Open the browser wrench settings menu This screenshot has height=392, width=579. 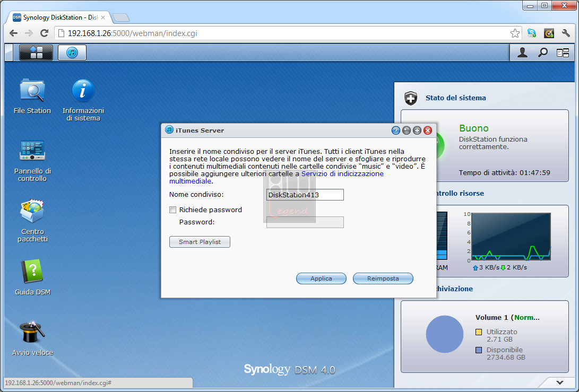(x=566, y=33)
